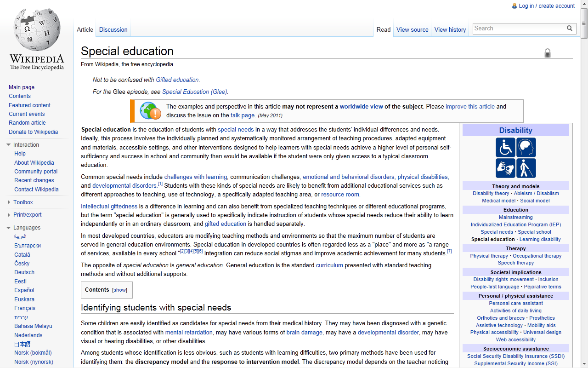
Task: Open Recent changes link
Action: coord(34,180)
